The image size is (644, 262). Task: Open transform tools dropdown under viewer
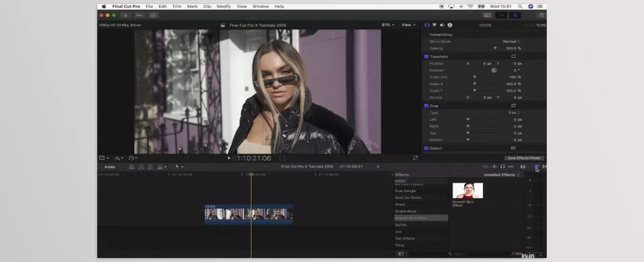(104, 158)
